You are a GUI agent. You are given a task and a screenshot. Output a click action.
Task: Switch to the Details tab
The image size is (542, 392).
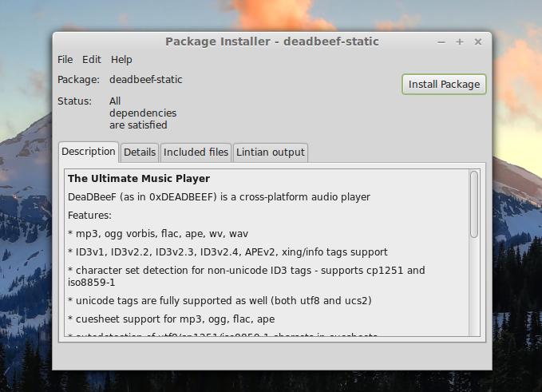tap(140, 152)
